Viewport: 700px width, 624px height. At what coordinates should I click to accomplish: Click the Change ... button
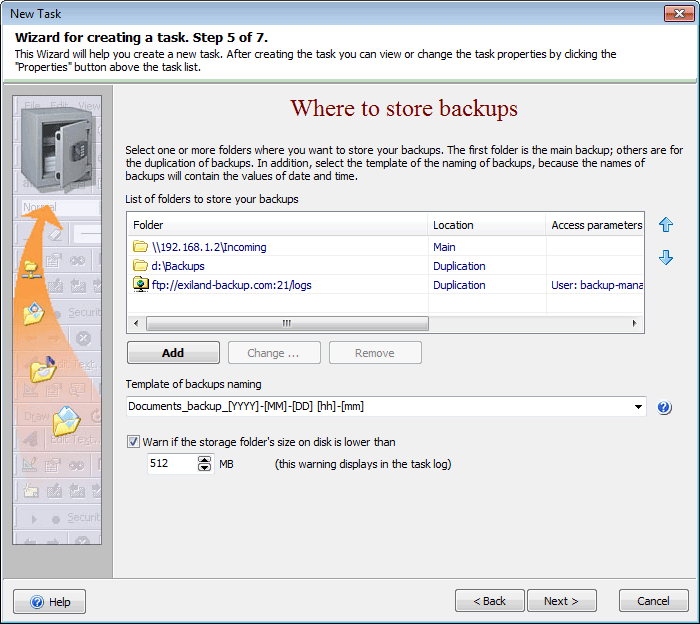(274, 353)
